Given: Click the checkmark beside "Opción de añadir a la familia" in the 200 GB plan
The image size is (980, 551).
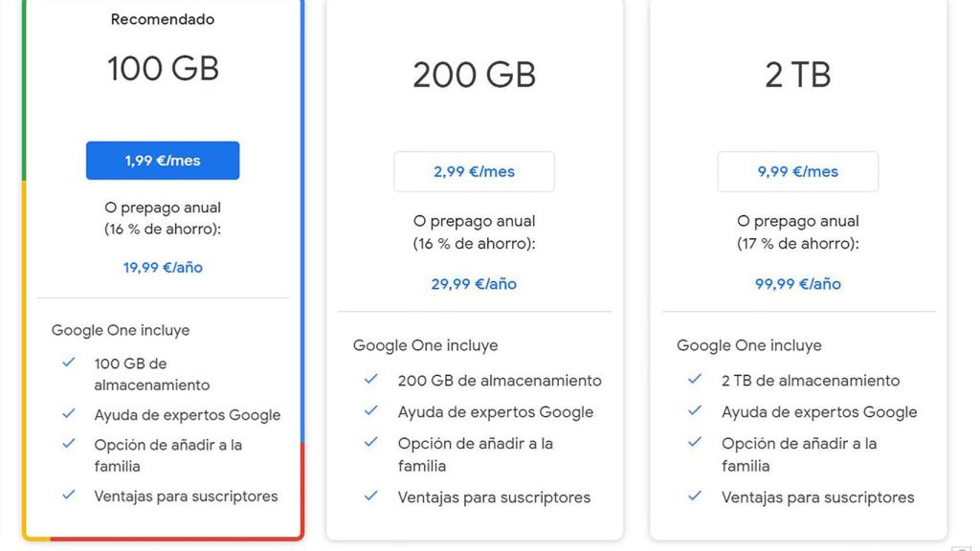Looking at the screenshot, I should [x=371, y=444].
